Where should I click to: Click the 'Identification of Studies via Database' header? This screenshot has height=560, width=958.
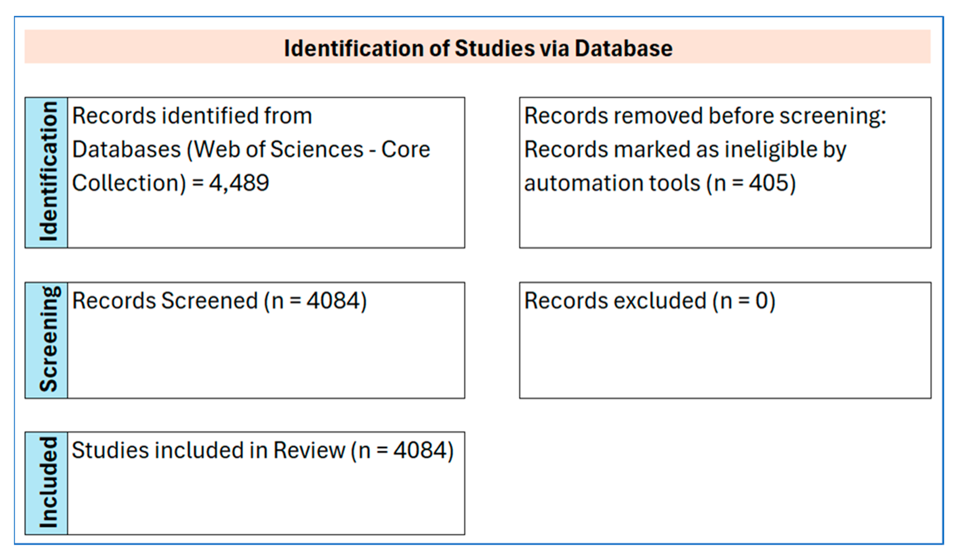coord(478,48)
